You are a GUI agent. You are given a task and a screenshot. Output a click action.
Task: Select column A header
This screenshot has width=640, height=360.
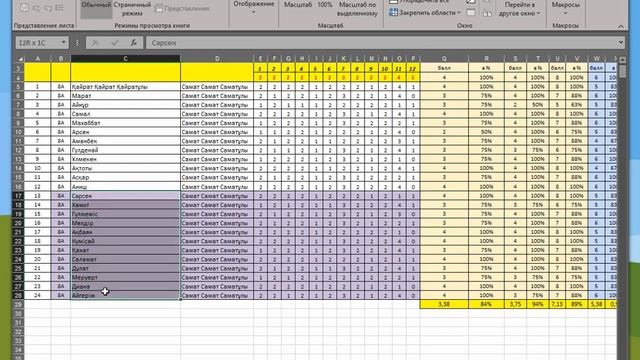click(x=38, y=59)
